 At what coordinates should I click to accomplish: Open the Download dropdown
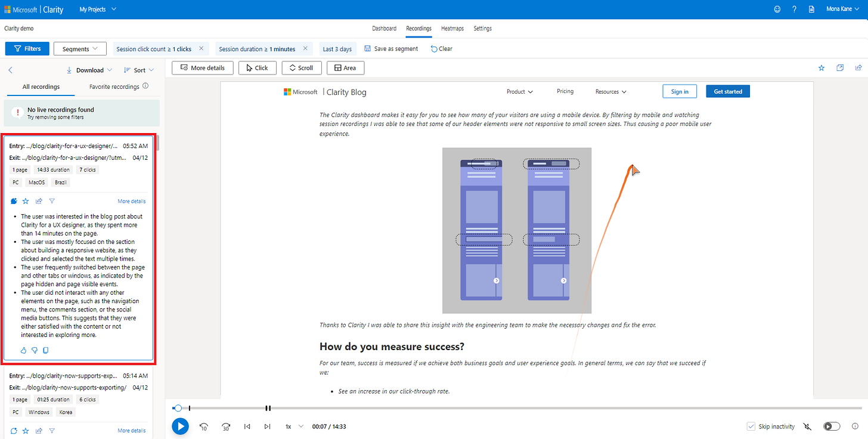(x=89, y=70)
